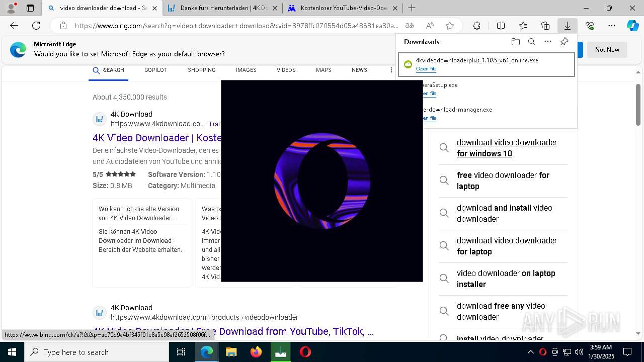Launch Firefox from taskbar
This screenshot has width=644, height=362.
[256, 352]
